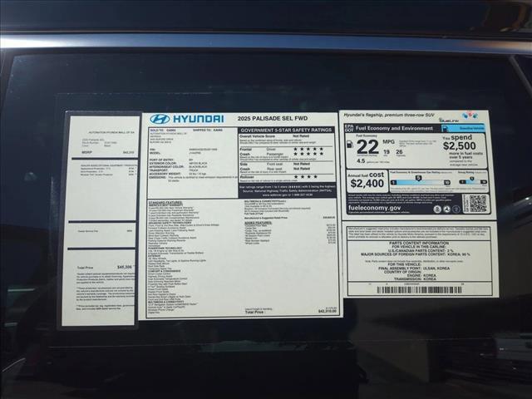Click the '$42,310.00' Total Price on the main sticker
Image resolution: width=532 pixels, height=399 pixels.
[328, 311]
